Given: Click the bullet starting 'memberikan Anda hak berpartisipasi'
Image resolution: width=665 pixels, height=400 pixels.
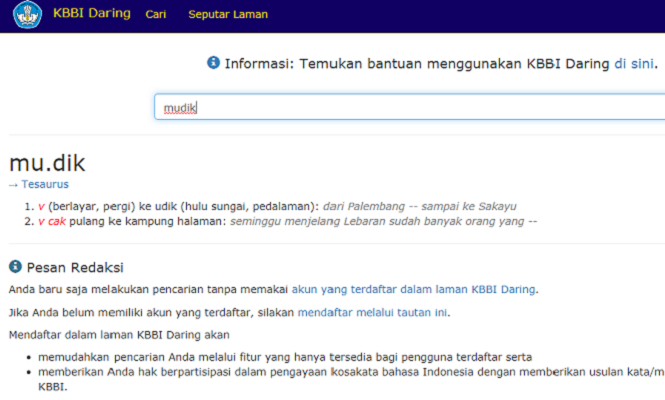Looking at the screenshot, I should (351, 379).
